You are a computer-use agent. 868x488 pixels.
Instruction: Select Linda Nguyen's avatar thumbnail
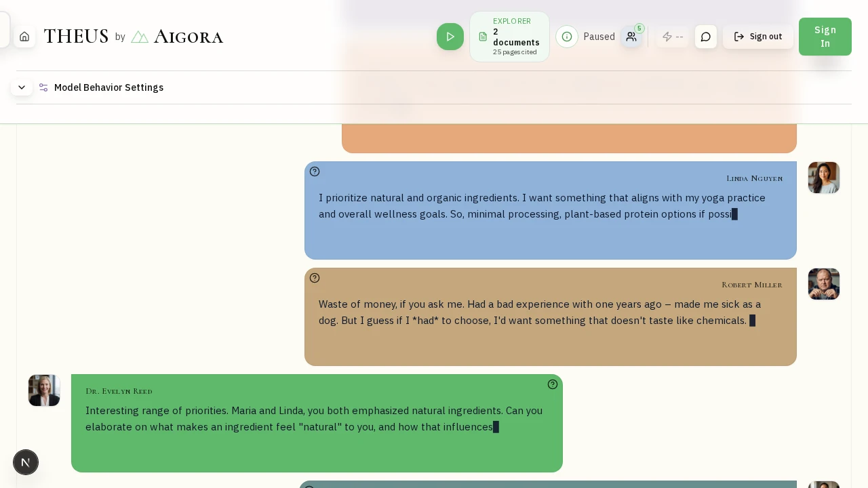[x=824, y=178]
